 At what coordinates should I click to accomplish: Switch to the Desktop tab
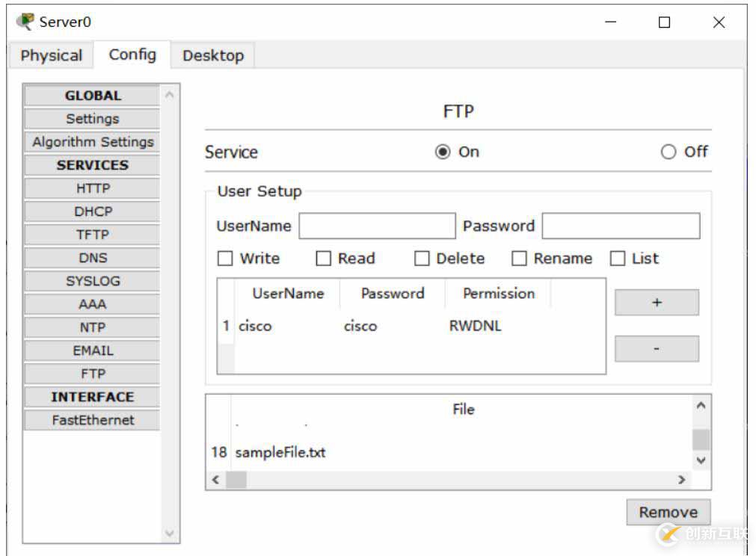click(x=213, y=55)
